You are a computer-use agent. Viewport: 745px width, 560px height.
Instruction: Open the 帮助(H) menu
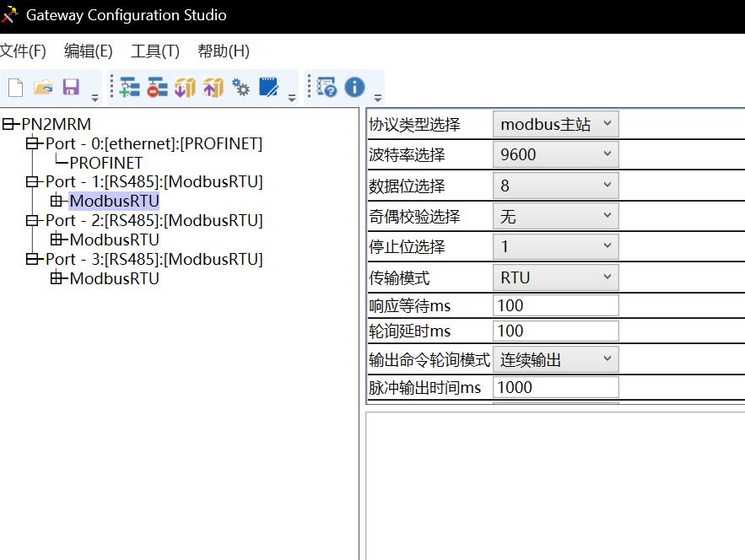[224, 51]
